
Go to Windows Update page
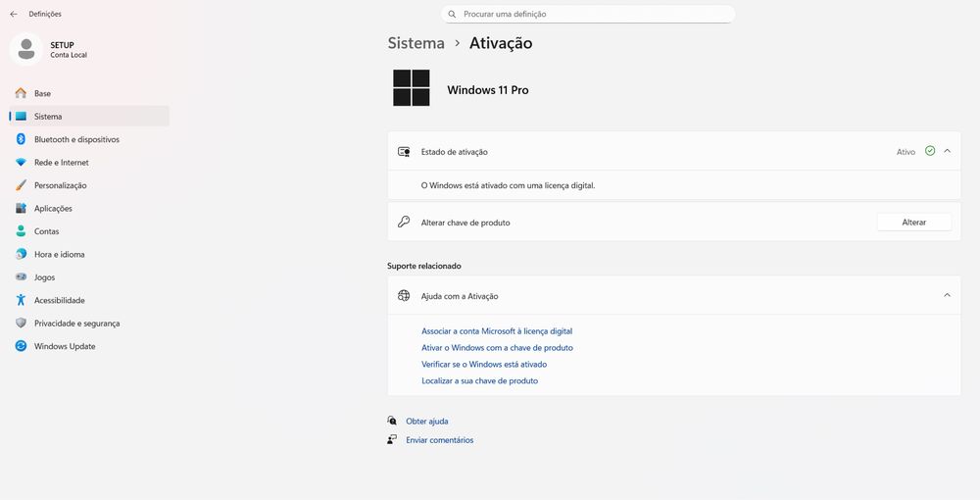coord(89,346)
